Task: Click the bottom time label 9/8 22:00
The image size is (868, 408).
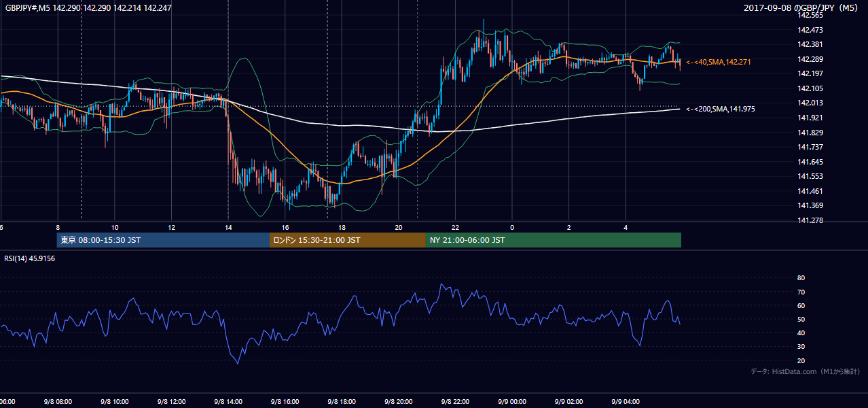Action: point(455,402)
